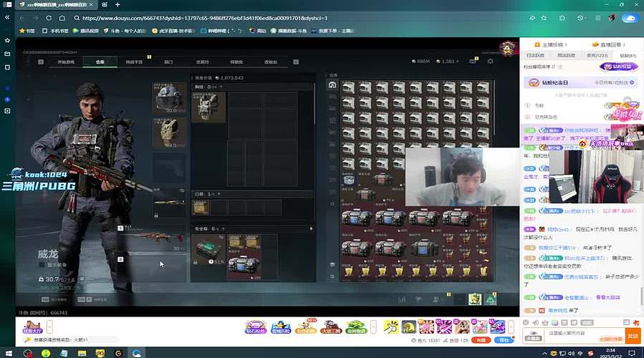The image size is (644, 358).
Task: Open sidebar favorites star icon
Action: point(7,40)
